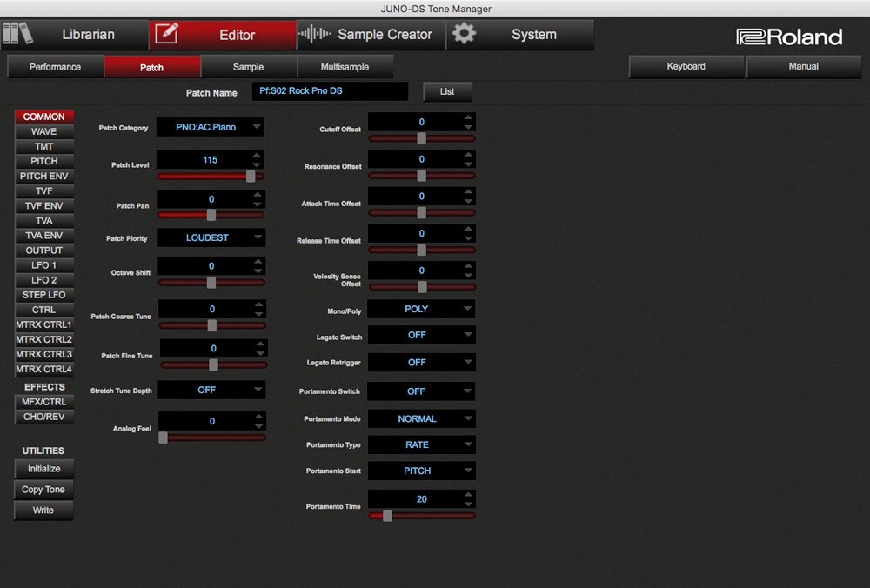
Task: Switch to the Librarian section
Action: [x=74, y=35]
